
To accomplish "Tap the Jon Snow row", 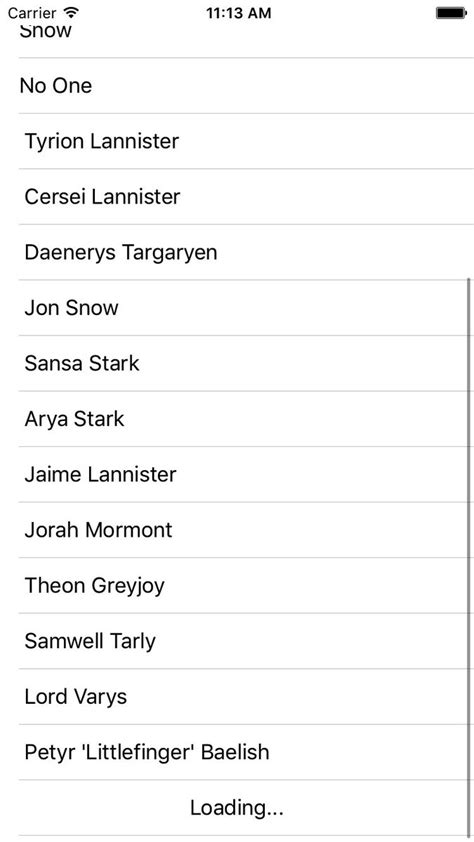I will (x=237, y=308).
